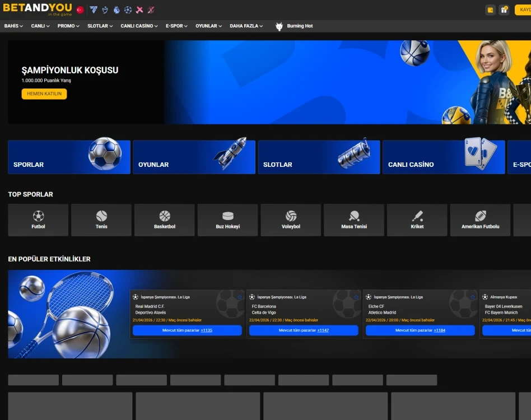Expand the CANLI CASİNO menu
Image resolution: width=531 pixels, height=420 pixels.
click(x=139, y=26)
